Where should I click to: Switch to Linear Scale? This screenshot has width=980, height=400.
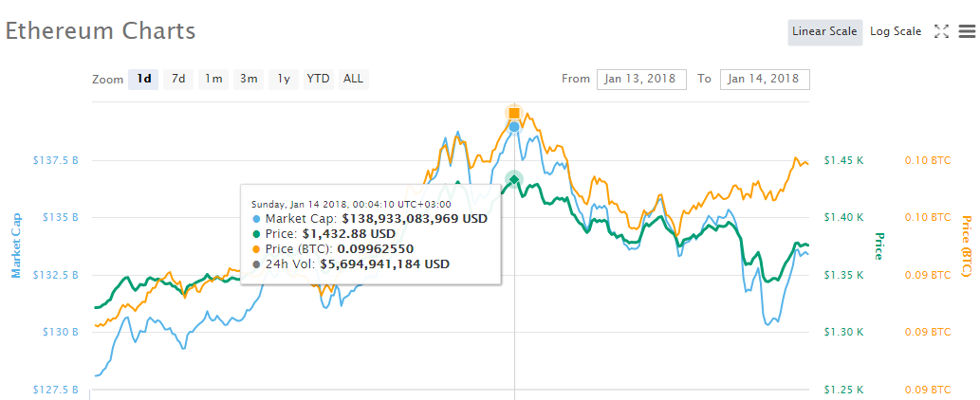click(825, 32)
